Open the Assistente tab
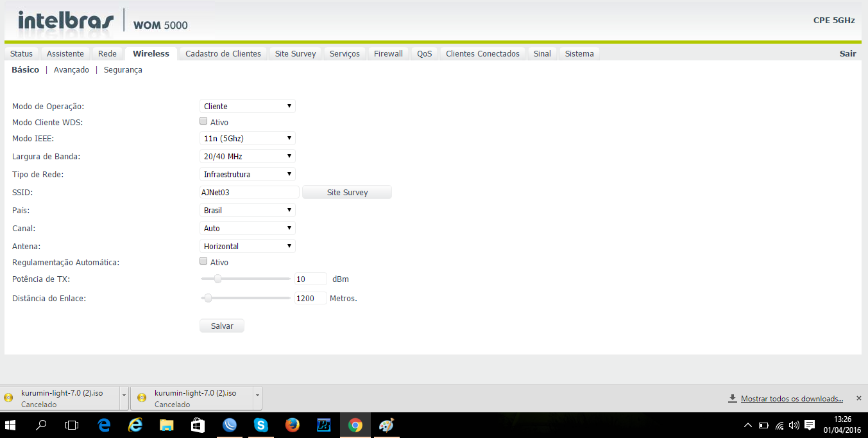Image resolution: width=868 pixels, height=438 pixels. [65, 54]
